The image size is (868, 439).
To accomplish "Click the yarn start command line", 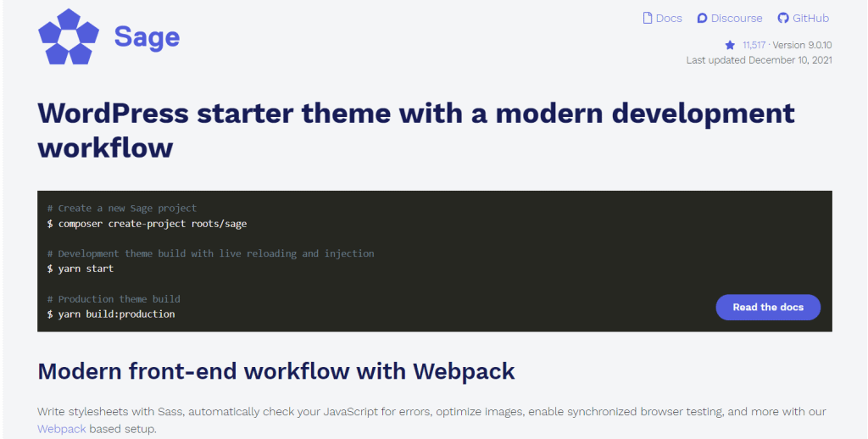I will [x=81, y=269].
